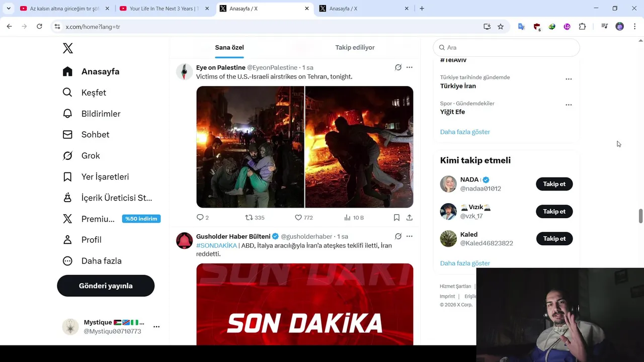Image resolution: width=644 pixels, height=362 pixels.
Task: Open Profil page
Action: (x=82, y=240)
